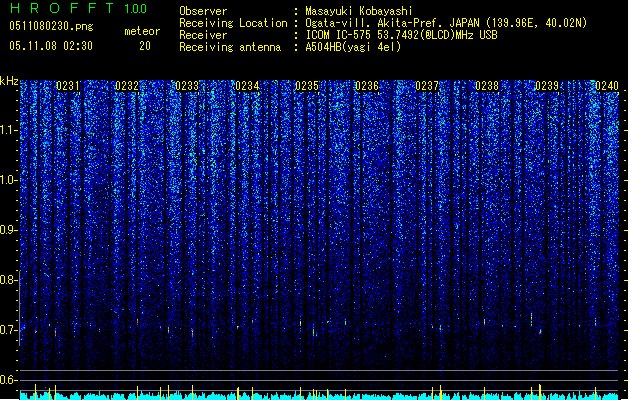Click the 1.0 kHz frequency axis tick
This screenshot has height=400, width=629.
coord(9,180)
